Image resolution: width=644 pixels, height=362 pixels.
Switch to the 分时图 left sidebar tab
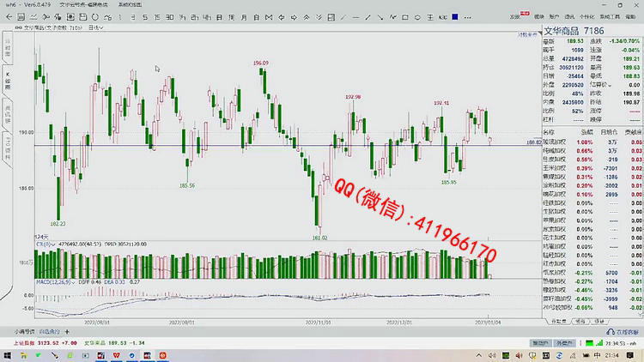pos(8,48)
